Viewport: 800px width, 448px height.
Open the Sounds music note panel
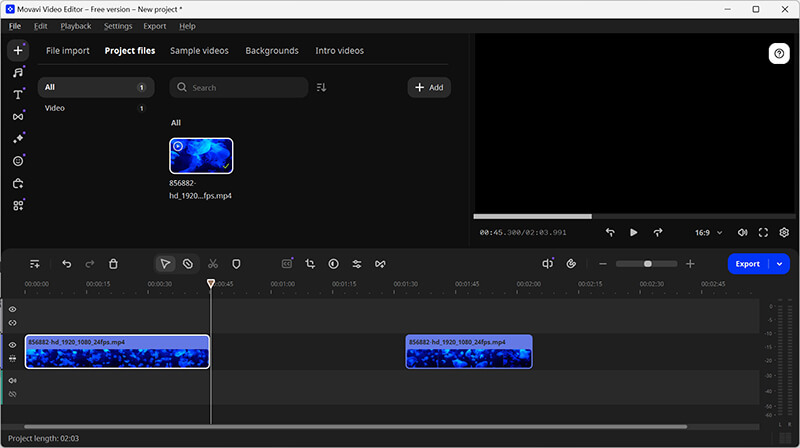pos(18,72)
